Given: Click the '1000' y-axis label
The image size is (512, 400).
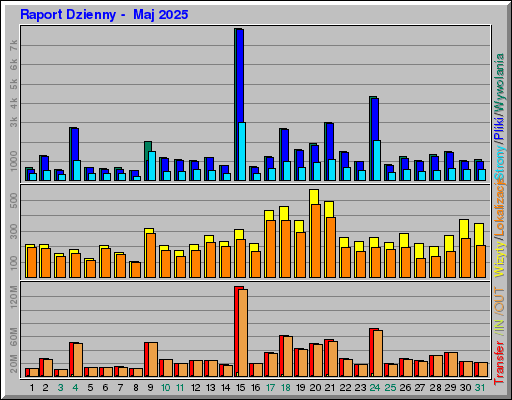Looking at the screenshot, I should tap(14, 161).
